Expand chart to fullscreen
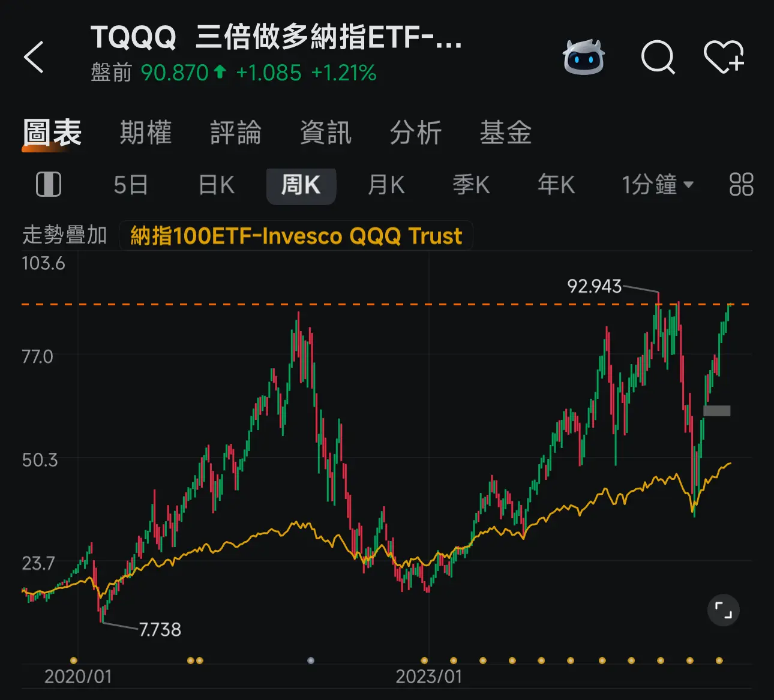Image resolution: width=774 pixels, height=700 pixels. point(724,611)
